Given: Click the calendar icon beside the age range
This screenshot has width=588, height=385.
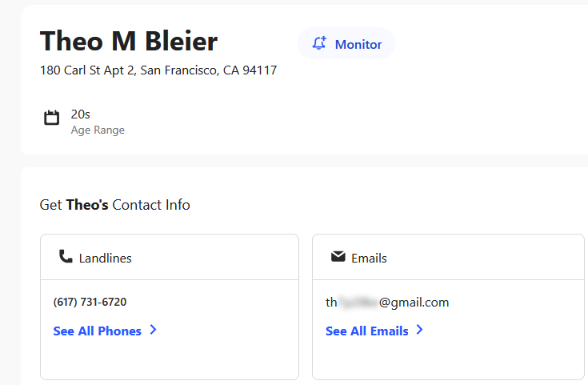Looking at the screenshot, I should pyautogui.click(x=51, y=118).
